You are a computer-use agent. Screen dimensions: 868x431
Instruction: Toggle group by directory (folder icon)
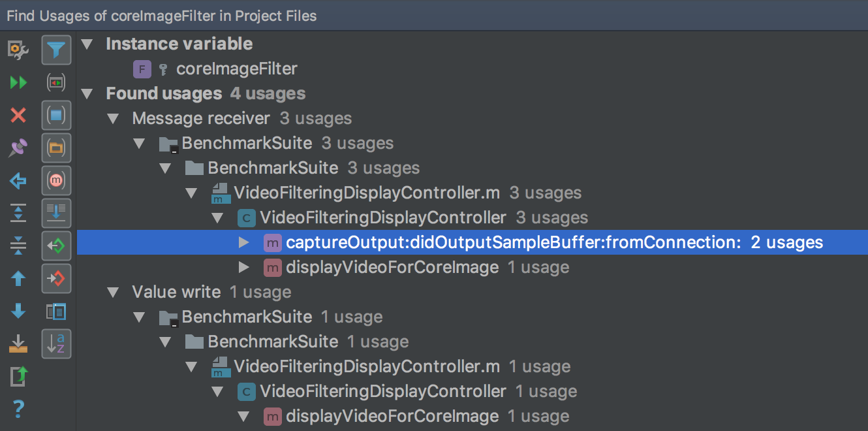coord(56,148)
